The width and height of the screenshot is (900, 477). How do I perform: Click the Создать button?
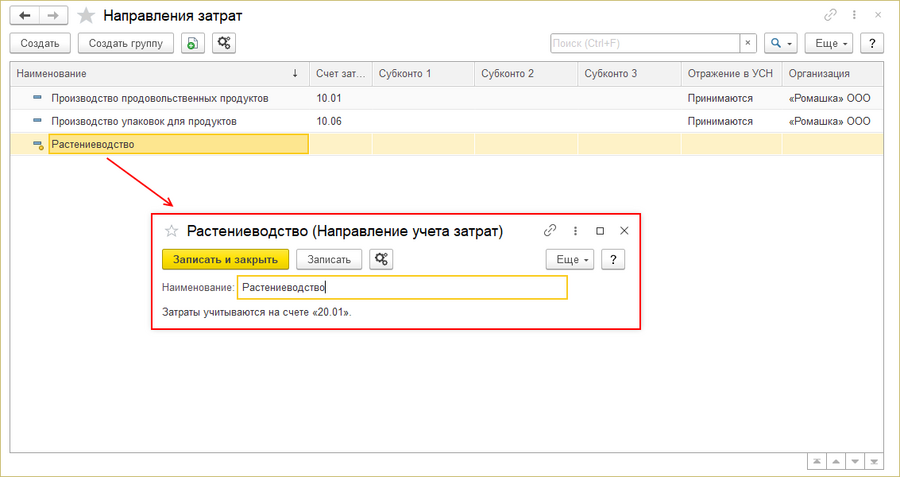(x=40, y=43)
